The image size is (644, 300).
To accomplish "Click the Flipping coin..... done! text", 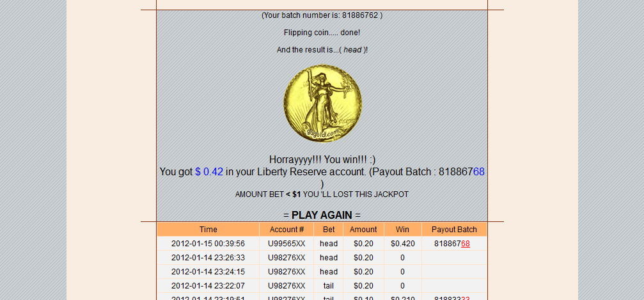I will 322,33.
